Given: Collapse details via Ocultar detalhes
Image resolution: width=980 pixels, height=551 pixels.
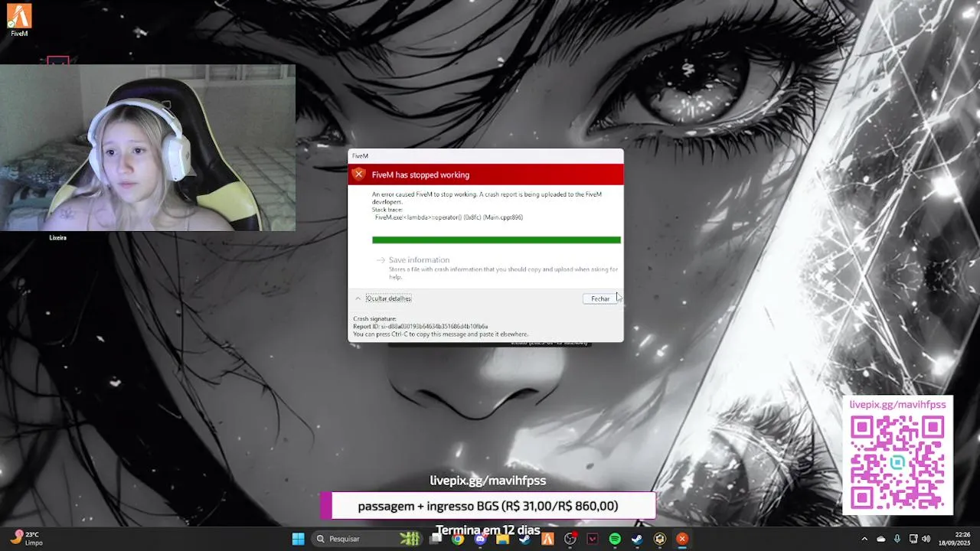Looking at the screenshot, I should (388, 298).
